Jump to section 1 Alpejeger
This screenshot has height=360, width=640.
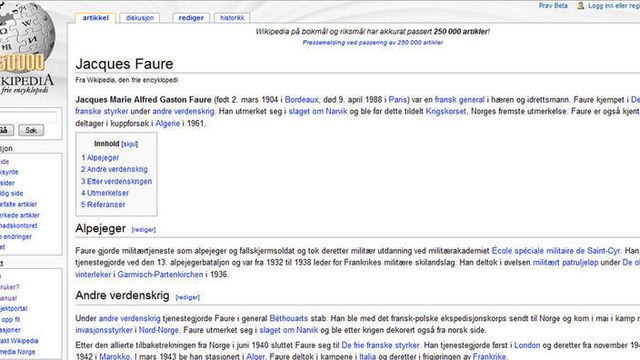(100, 158)
